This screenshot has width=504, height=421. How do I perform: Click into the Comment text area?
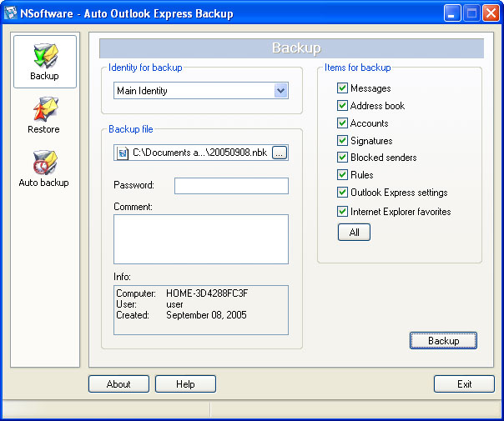point(201,239)
